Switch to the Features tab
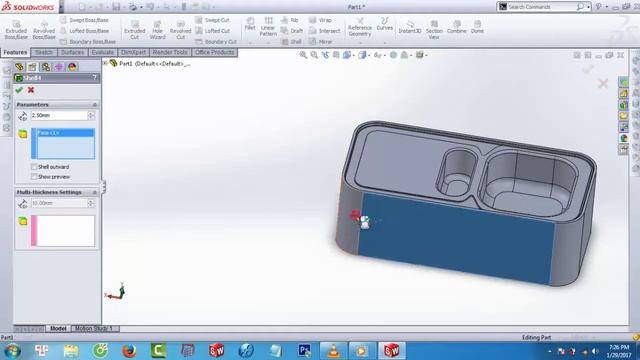The height and width of the screenshot is (360, 640). (x=16, y=52)
